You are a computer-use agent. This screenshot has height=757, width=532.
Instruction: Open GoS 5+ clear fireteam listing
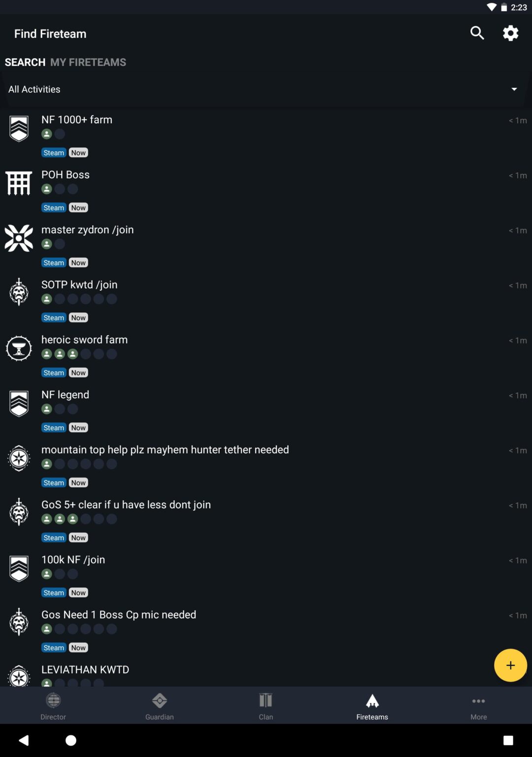pyautogui.click(x=266, y=521)
